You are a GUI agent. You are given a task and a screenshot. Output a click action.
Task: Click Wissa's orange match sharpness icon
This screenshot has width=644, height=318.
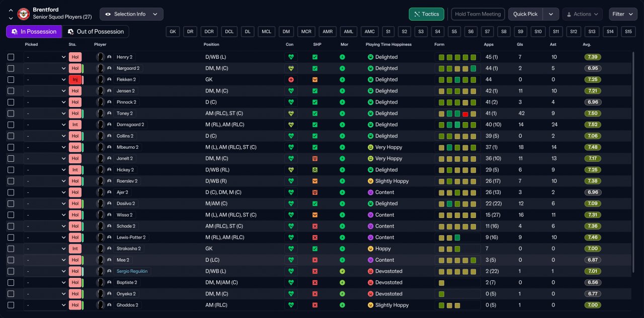[315, 215]
